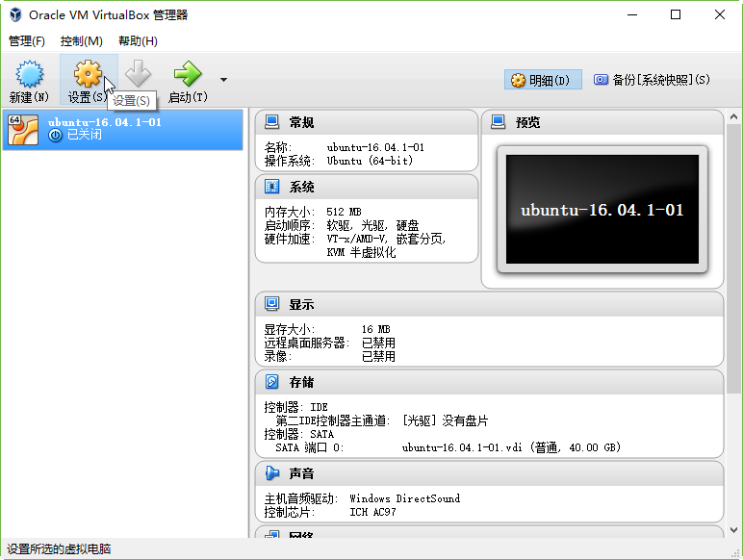This screenshot has height=560, width=743.
Task: Click the New (新建) VM starburst icon
Action: click(x=30, y=74)
